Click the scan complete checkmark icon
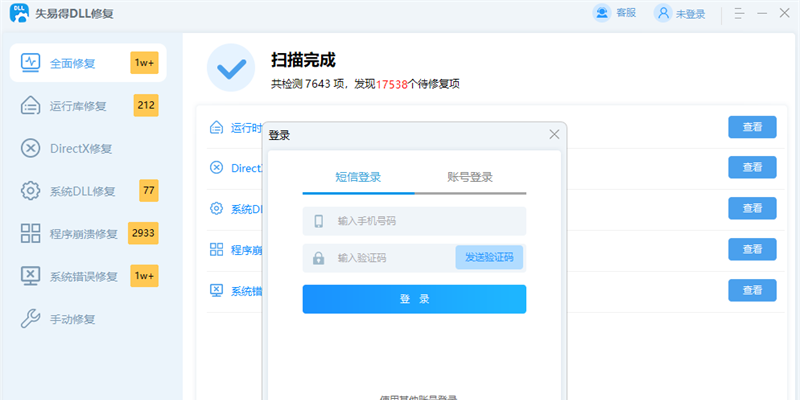Screen dimensions: 800x400 tap(231, 67)
